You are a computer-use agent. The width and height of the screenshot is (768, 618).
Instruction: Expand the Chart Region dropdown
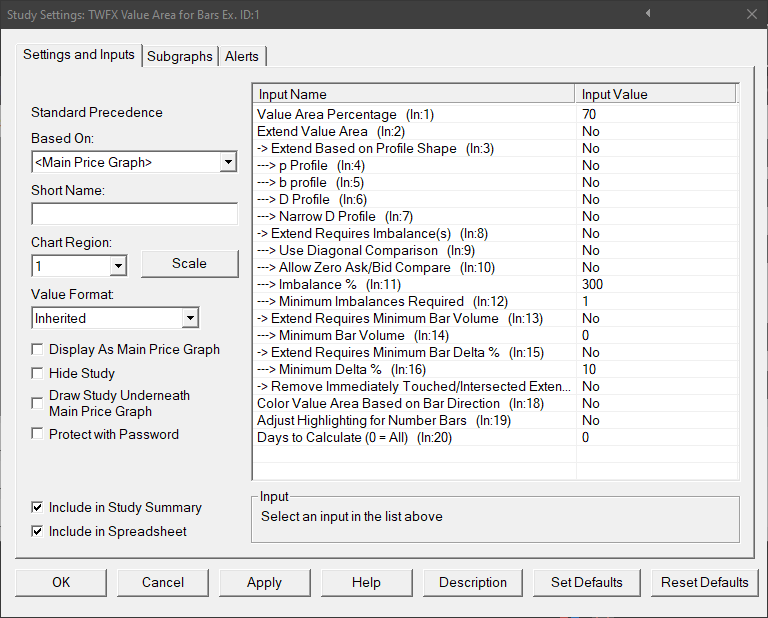(x=118, y=266)
